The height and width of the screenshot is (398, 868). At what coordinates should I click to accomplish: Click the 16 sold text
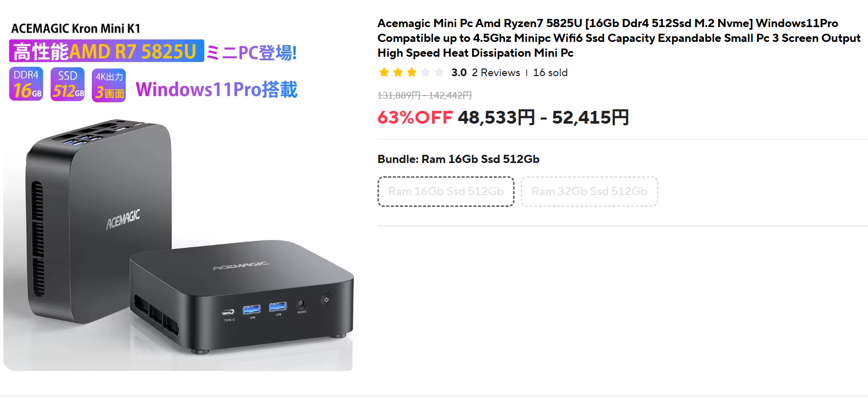coord(550,73)
